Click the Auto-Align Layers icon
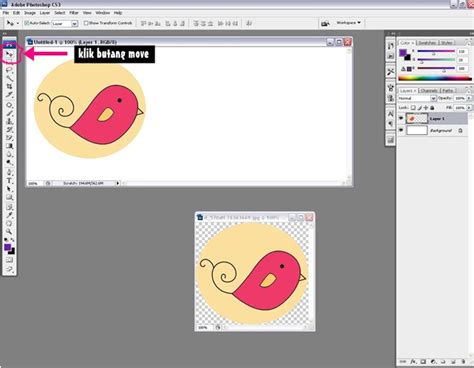Screen dimensions: 474x368 [x=249, y=23]
